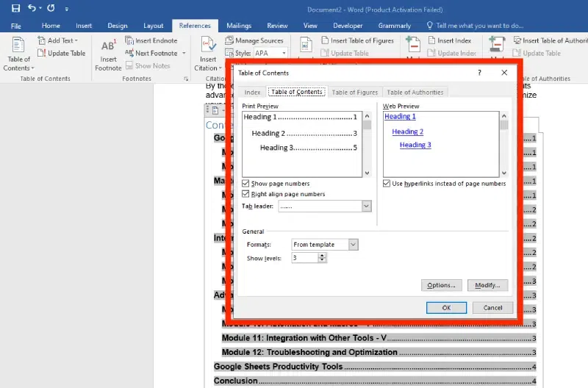The image size is (588, 388).
Task: Click the Mark Entry icon
Action: click(x=413, y=45)
